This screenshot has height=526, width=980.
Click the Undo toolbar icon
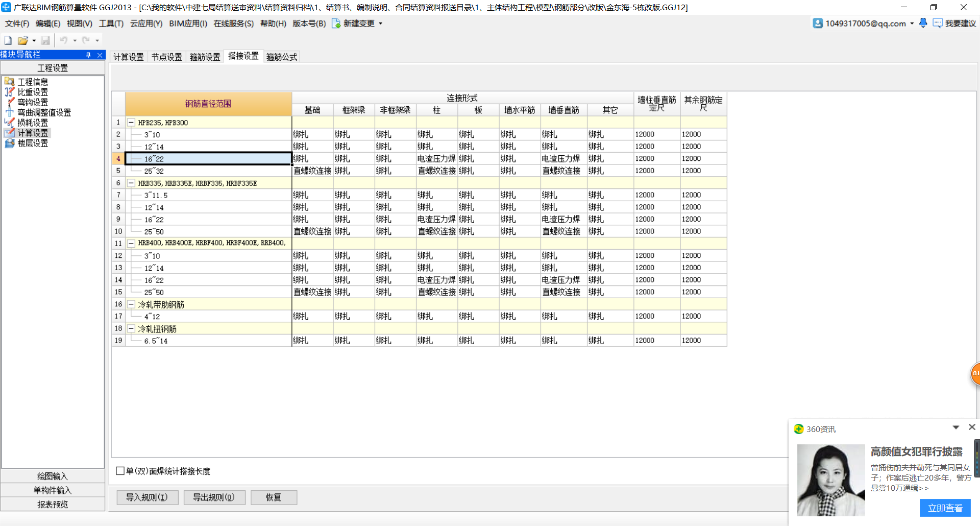pyautogui.click(x=64, y=40)
